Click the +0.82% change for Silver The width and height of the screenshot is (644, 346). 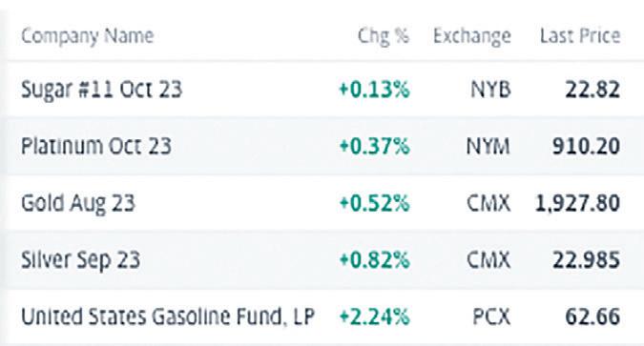tap(375, 260)
